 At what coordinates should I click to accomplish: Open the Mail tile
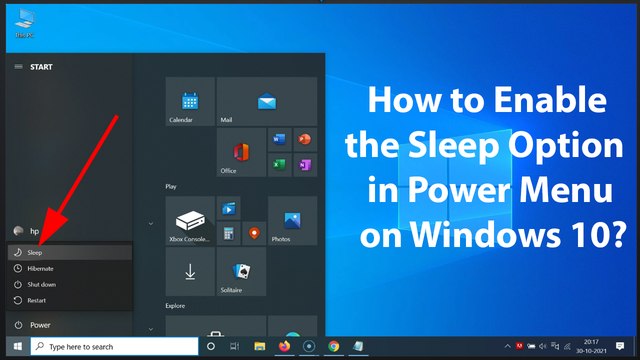pyautogui.click(x=267, y=101)
